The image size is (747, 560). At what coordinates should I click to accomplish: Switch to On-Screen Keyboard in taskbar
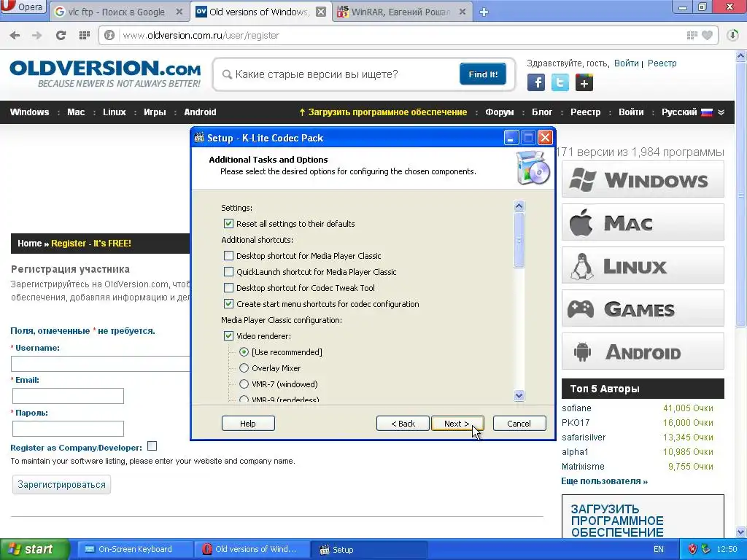[x=135, y=549]
